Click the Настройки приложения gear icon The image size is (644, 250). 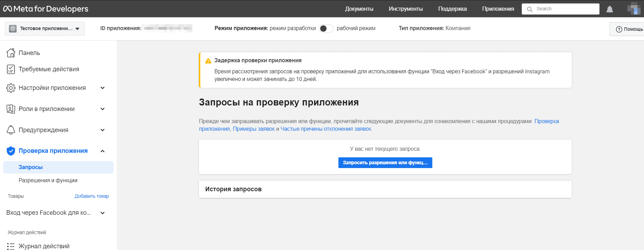11,88
